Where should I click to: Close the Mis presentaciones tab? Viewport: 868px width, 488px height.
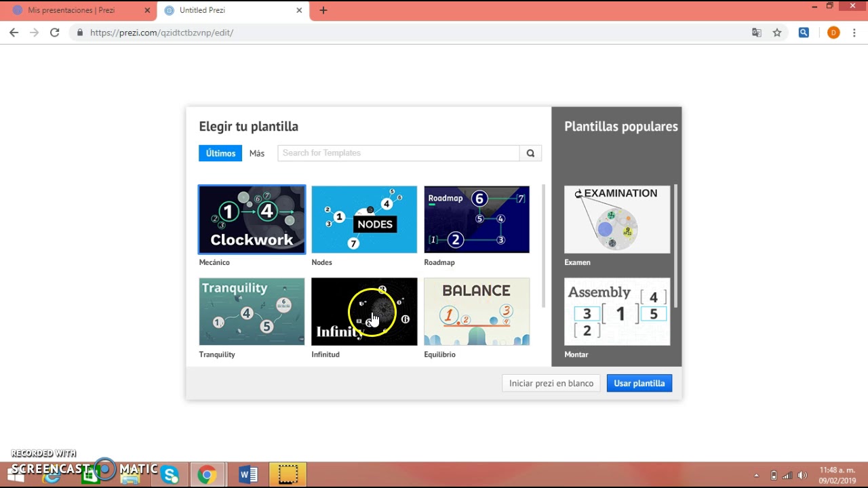click(x=147, y=10)
